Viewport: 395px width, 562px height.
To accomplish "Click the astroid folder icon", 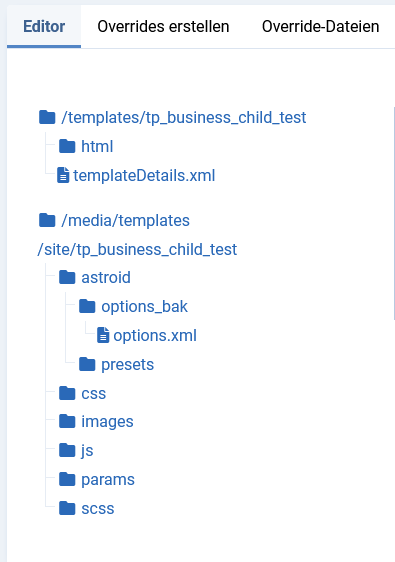I will 67,277.
